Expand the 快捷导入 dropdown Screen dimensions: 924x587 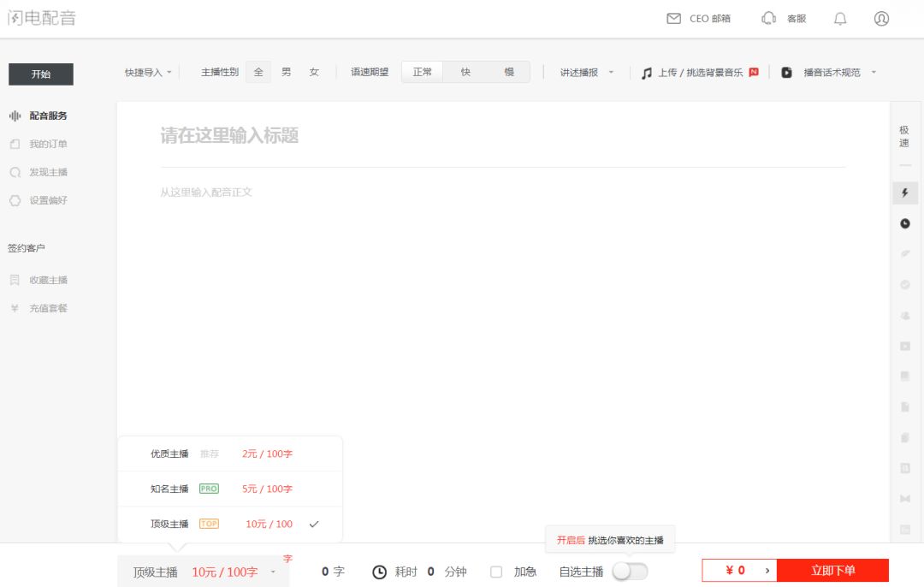pos(148,73)
